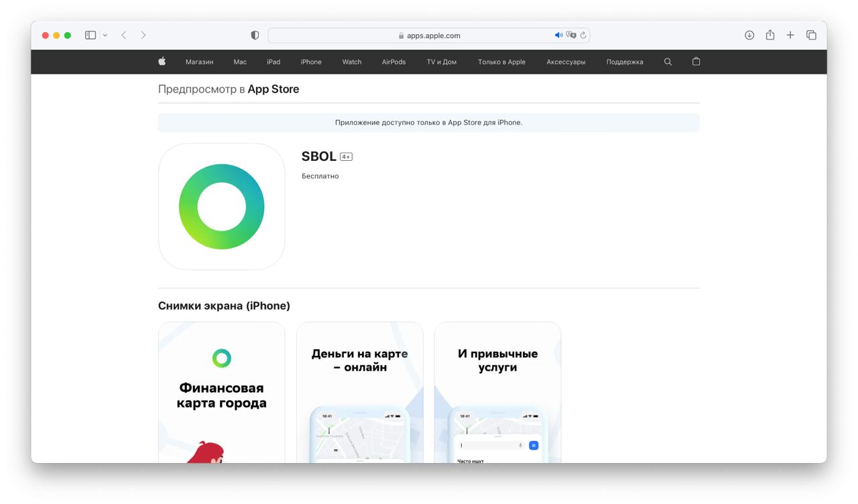Open the Магазин menu item
Screen dimensions: 858x504
tap(199, 62)
